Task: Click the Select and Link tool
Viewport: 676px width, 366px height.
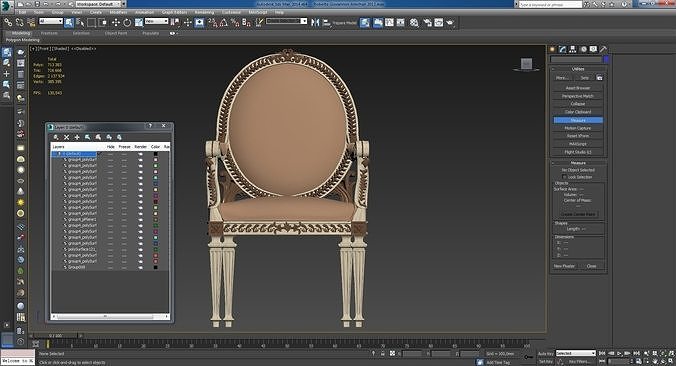Action: [8, 22]
